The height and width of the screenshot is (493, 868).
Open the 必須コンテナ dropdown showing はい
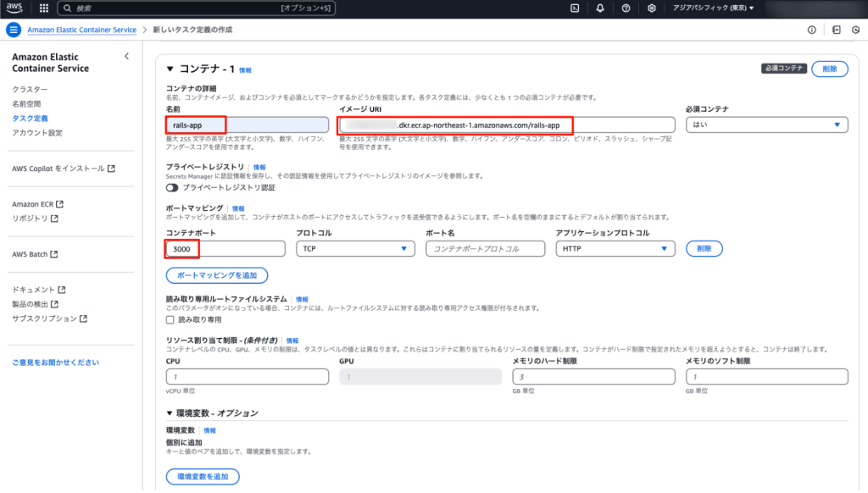click(x=766, y=125)
